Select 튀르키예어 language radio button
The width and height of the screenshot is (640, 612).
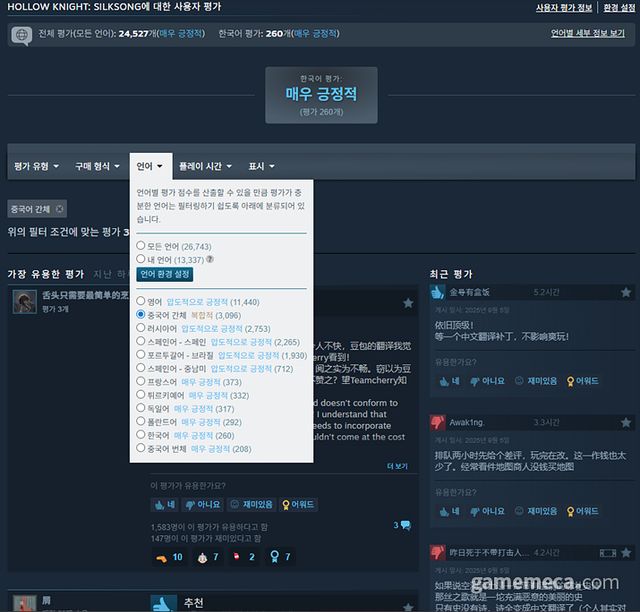(x=141, y=395)
